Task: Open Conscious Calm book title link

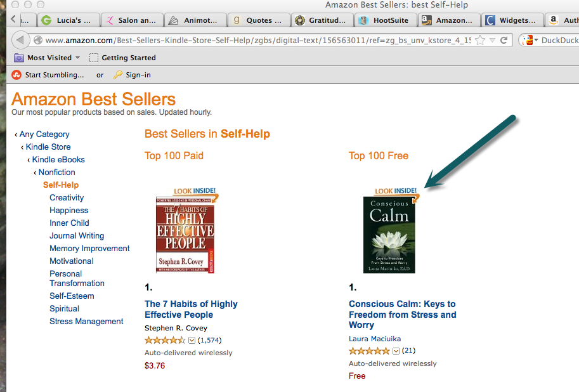Action: (x=403, y=315)
